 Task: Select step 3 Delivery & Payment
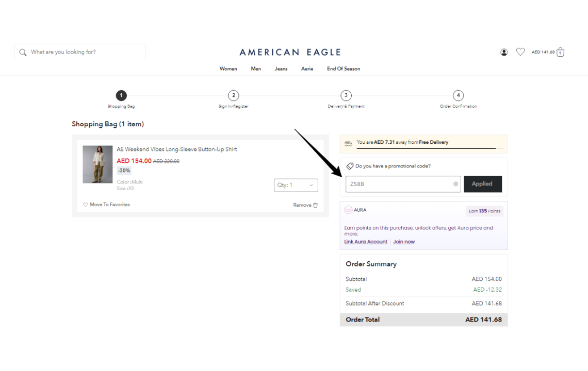[346, 95]
